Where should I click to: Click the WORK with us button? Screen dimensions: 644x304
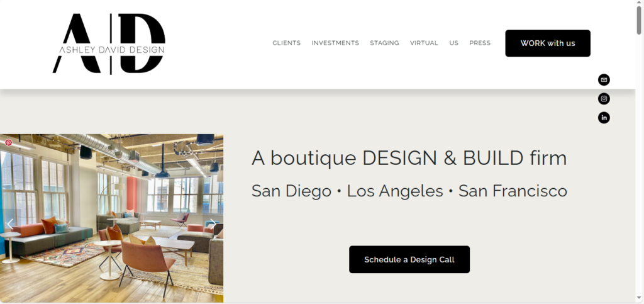click(x=548, y=43)
